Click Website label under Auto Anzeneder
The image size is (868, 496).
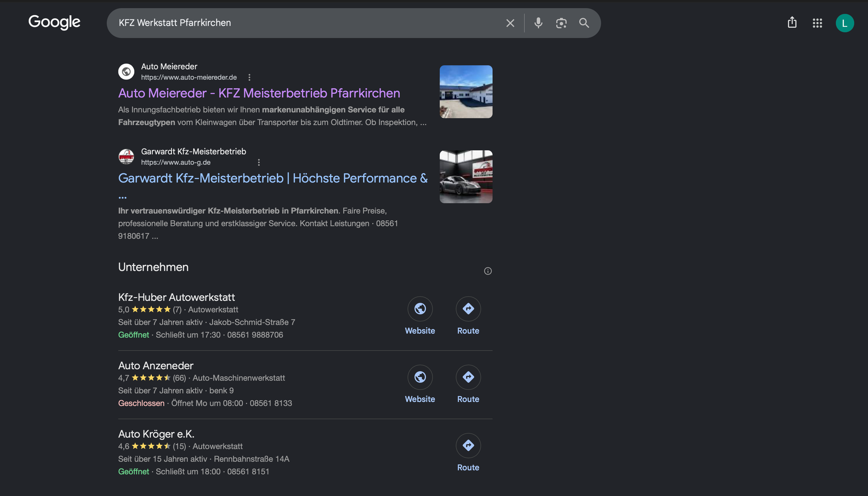coord(420,399)
